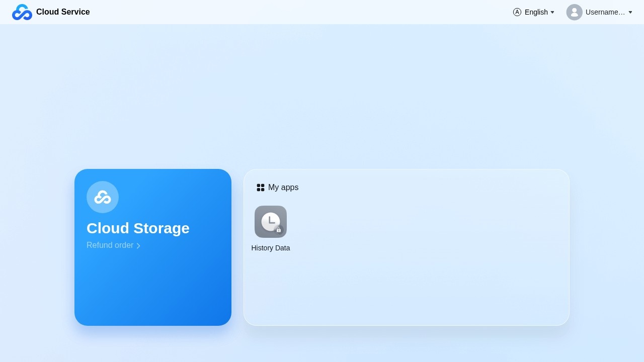This screenshot has width=644, height=362.
Task: Click the user avatar icon
Action: [x=575, y=12]
